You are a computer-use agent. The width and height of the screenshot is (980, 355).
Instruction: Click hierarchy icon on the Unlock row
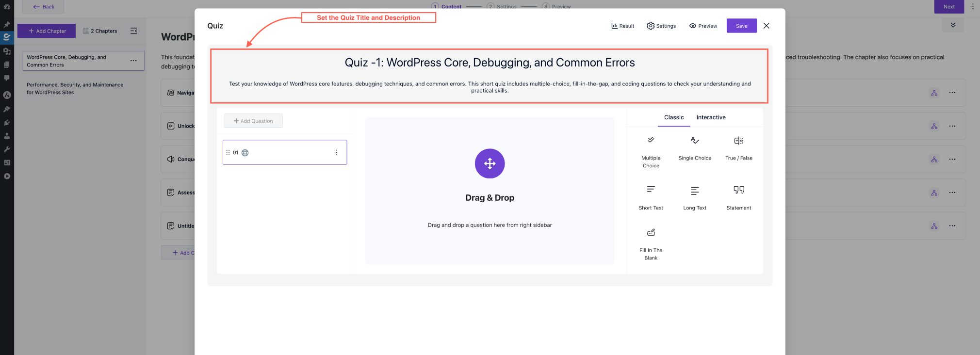point(934,126)
